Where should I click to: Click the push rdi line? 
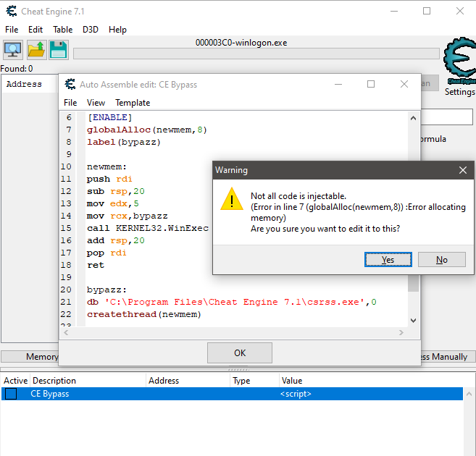(x=109, y=179)
